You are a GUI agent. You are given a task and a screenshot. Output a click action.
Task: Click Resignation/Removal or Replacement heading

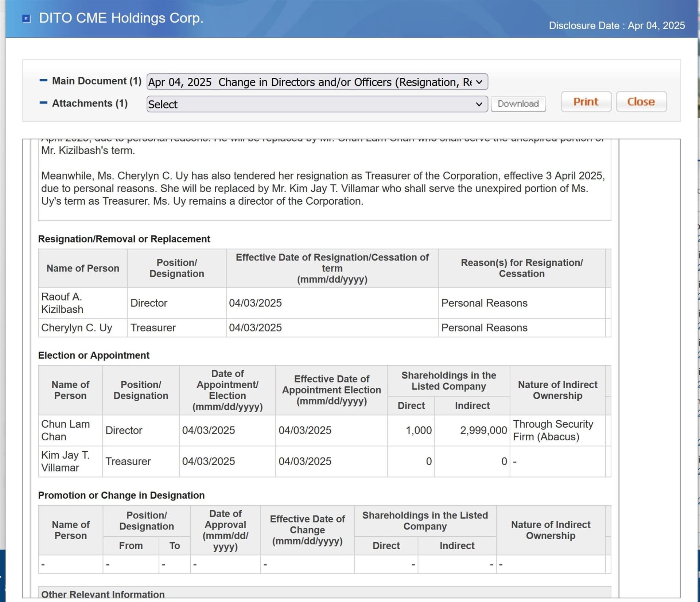[124, 239]
